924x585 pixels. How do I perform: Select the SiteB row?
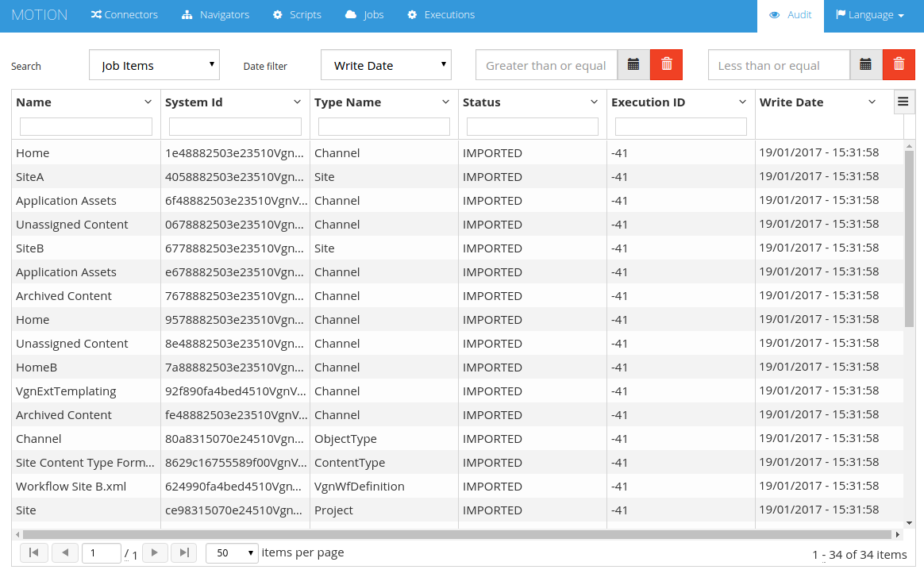point(457,248)
